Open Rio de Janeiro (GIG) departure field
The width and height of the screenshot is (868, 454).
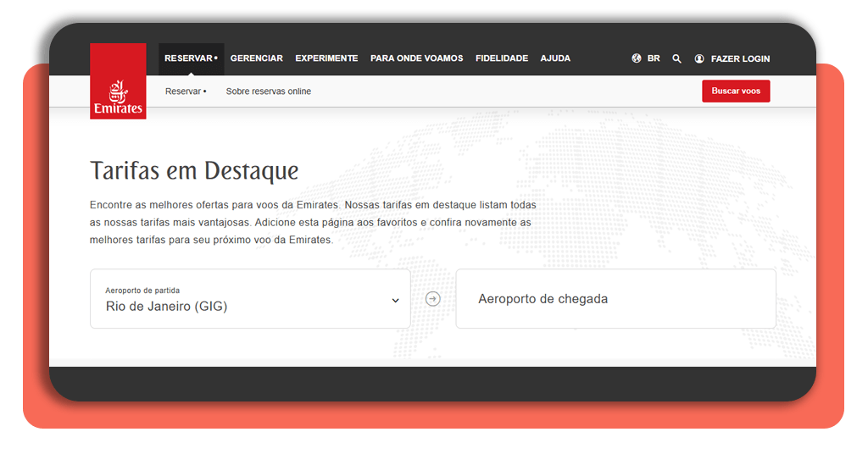[x=250, y=299]
